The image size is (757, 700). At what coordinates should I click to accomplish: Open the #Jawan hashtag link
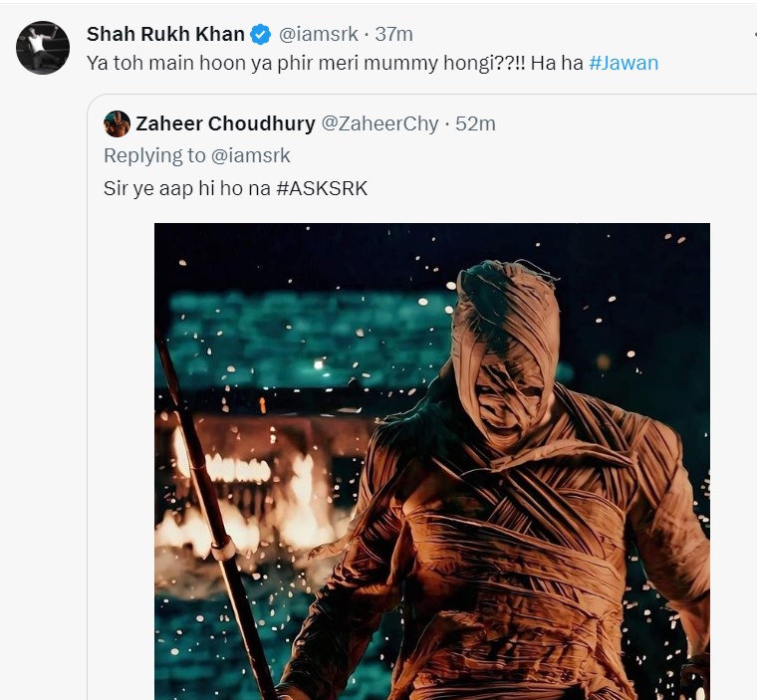[x=624, y=63]
